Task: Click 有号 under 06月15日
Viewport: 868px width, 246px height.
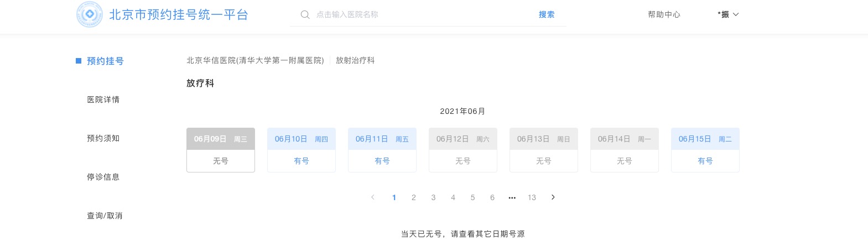Action: (705, 161)
